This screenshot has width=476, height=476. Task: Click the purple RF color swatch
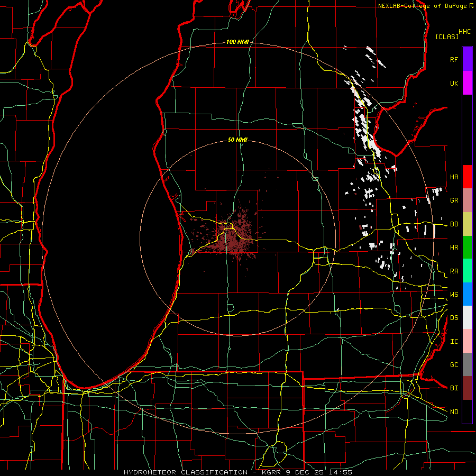(467, 59)
